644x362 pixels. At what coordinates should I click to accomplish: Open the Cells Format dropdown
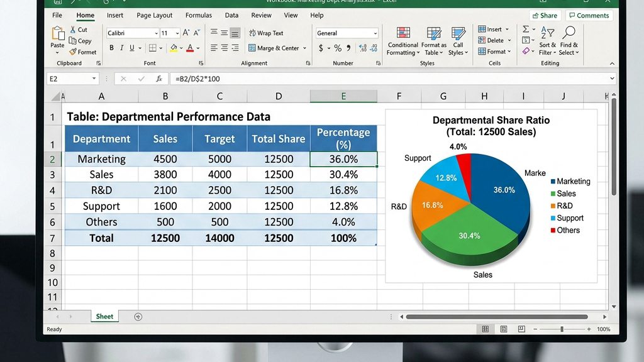click(494, 52)
